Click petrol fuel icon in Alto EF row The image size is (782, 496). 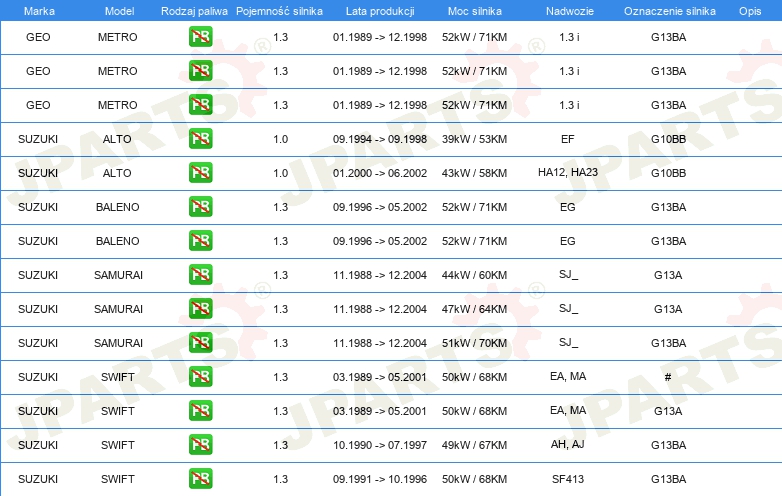click(200, 139)
